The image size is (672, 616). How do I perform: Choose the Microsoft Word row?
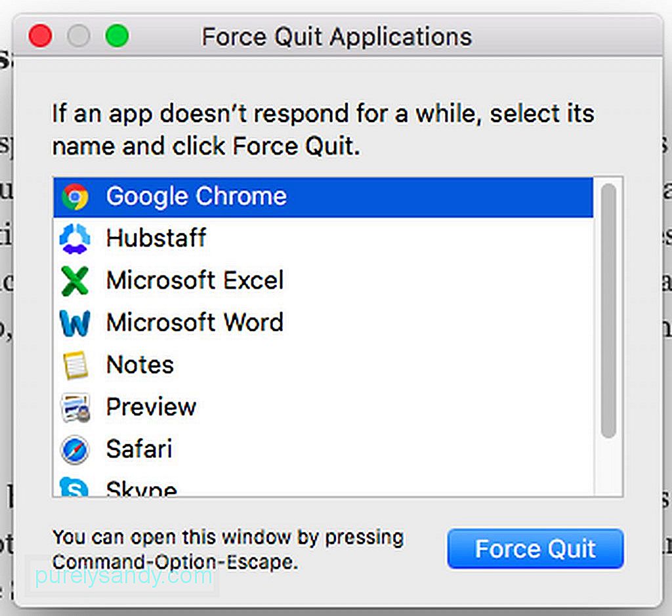324,323
